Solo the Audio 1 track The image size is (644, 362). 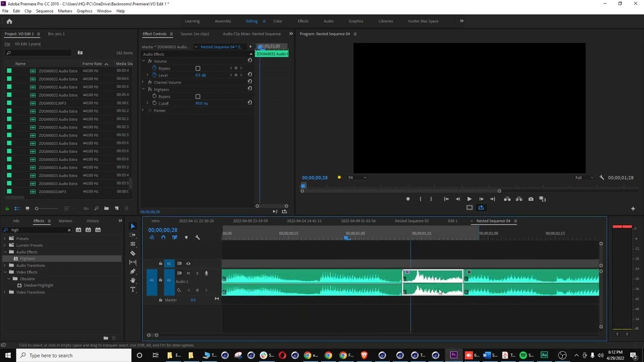pyautogui.click(x=197, y=273)
